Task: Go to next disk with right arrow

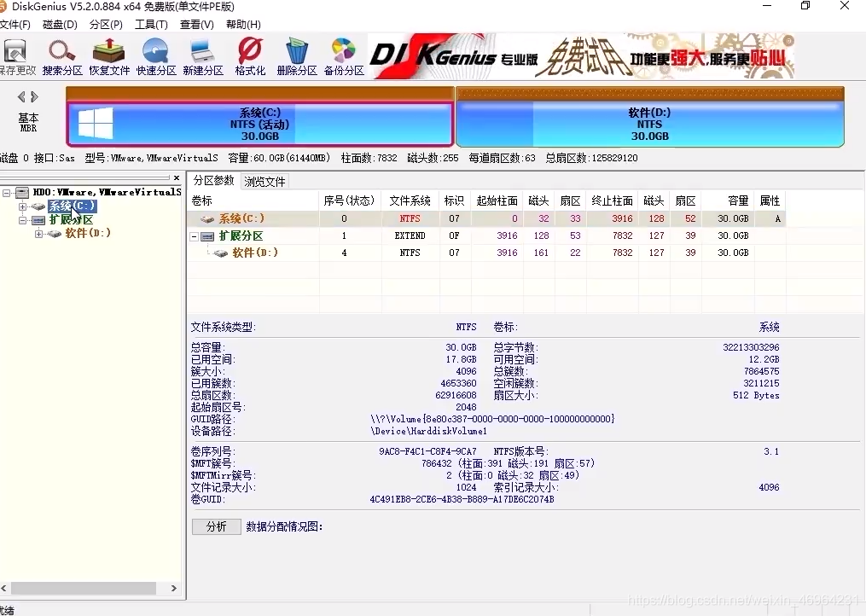Action: [x=35, y=97]
